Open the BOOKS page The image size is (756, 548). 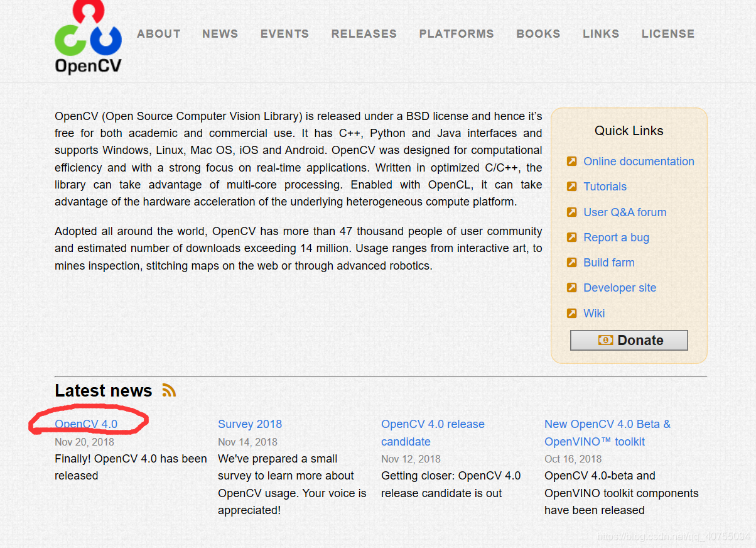click(x=538, y=34)
